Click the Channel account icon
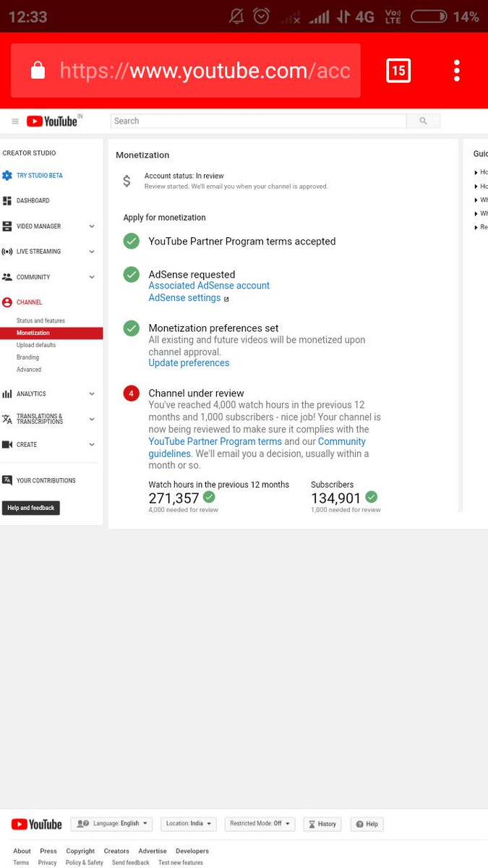This screenshot has width=488, height=868. click(7, 302)
